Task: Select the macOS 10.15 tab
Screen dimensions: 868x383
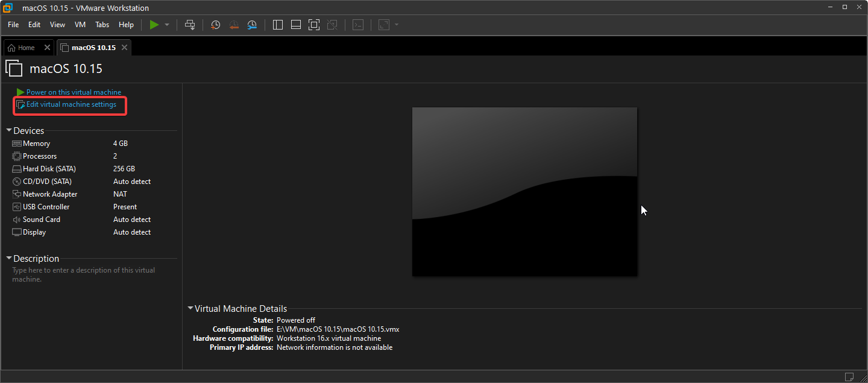Action: (93, 48)
